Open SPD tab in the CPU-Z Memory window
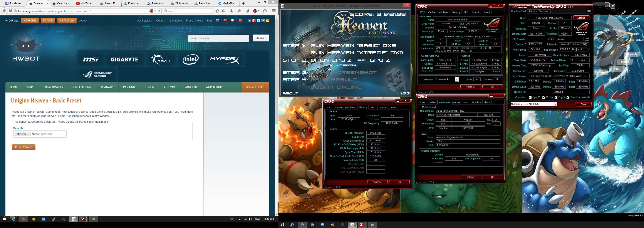The image size is (644, 228). coord(373,107)
